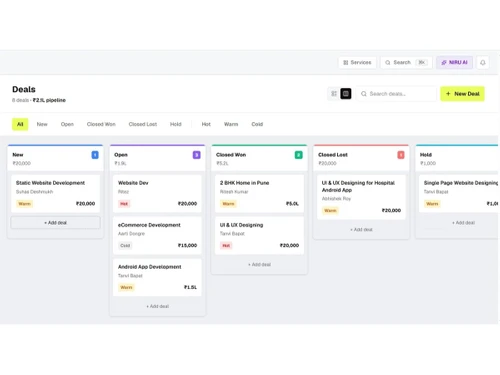Image resolution: width=500 pixels, height=375 pixels.
Task: Click the top Search box
Action: tap(406, 62)
